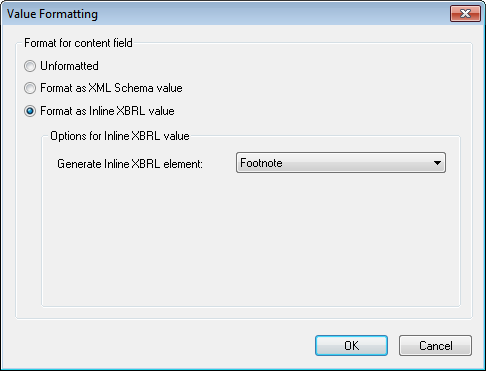Choose Format as XML Schema value radio
486x371 pixels.
coord(30,88)
